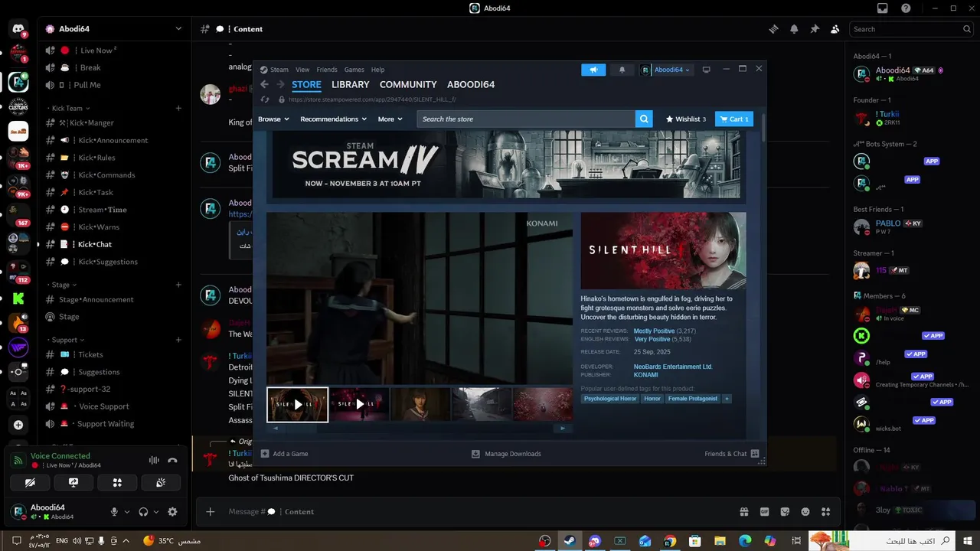Go back in Steam browser

264,84
